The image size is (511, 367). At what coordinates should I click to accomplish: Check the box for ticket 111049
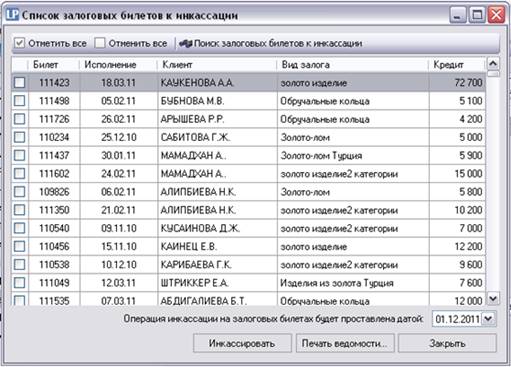20,283
